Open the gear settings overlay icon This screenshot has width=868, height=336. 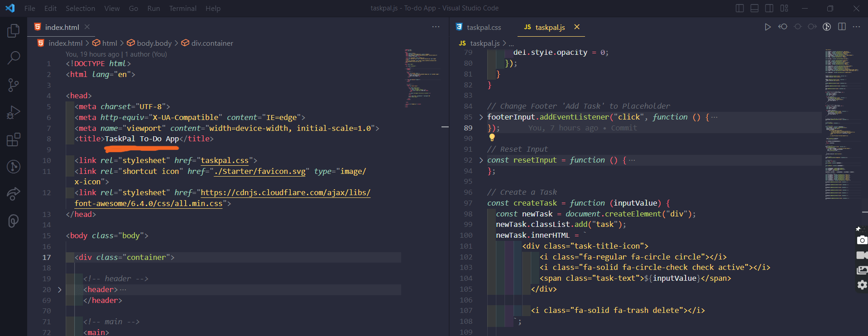[862, 285]
